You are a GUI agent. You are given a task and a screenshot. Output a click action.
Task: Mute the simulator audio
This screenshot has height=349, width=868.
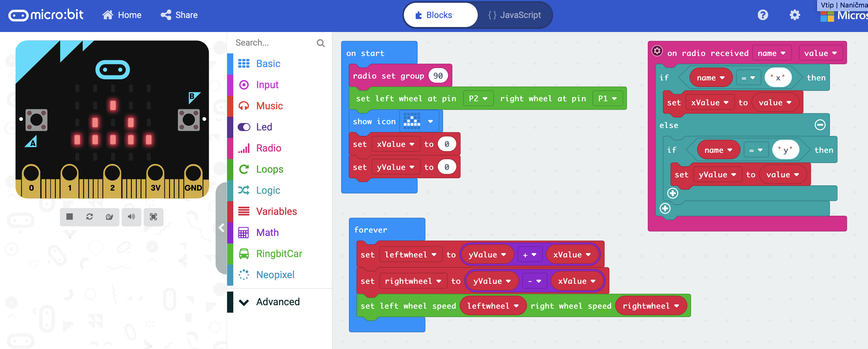[x=132, y=217]
